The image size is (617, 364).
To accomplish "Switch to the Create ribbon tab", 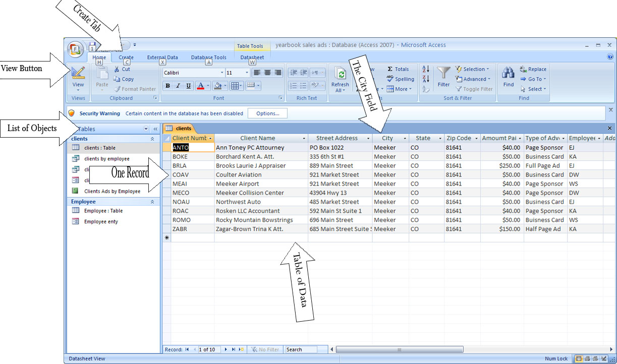I will click(126, 57).
